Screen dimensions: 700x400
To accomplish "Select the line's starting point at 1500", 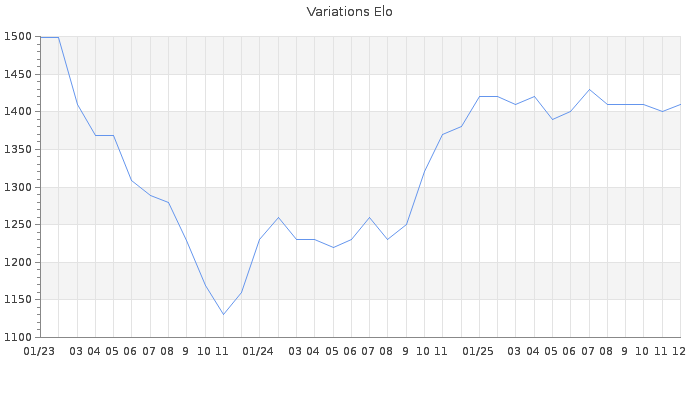I will (x=40, y=37).
